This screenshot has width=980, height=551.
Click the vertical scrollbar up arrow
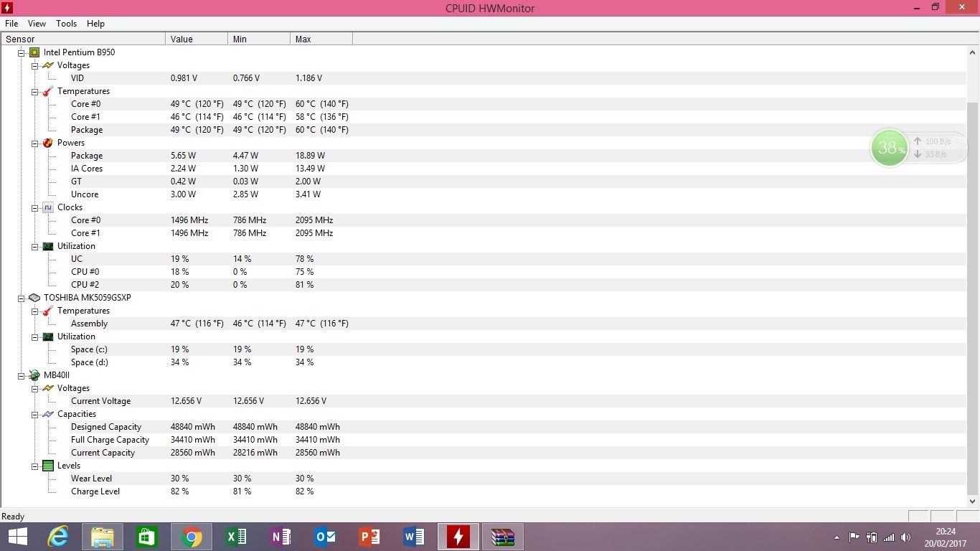973,52
